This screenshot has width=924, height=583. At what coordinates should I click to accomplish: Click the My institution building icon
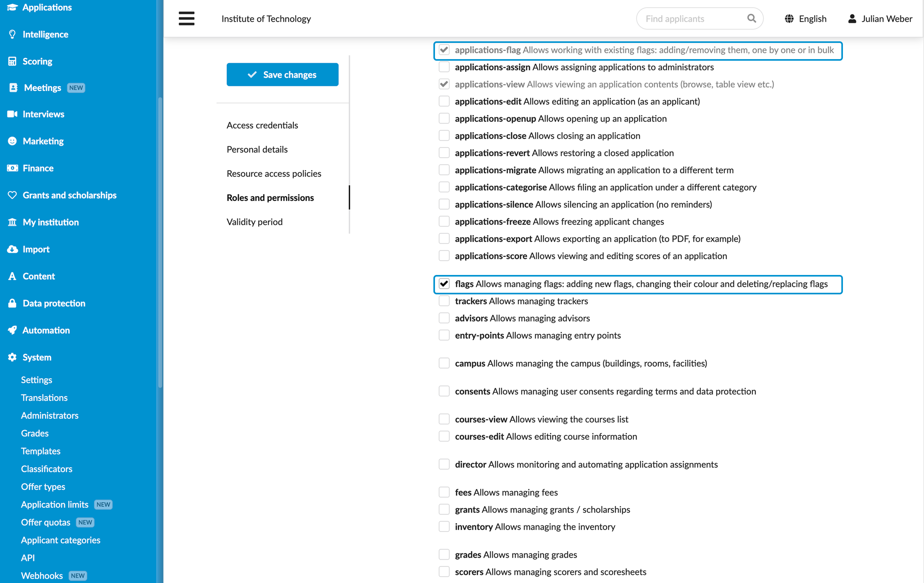click(12, 222)
